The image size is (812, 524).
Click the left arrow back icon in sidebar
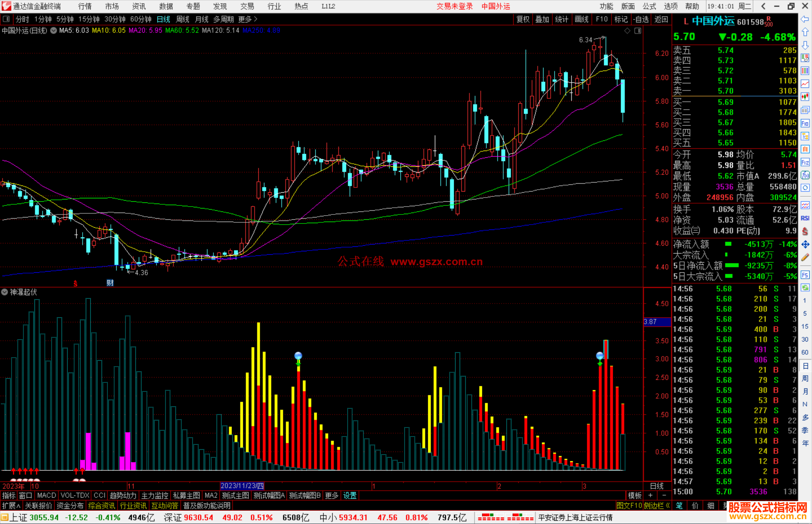coord(805,19)
